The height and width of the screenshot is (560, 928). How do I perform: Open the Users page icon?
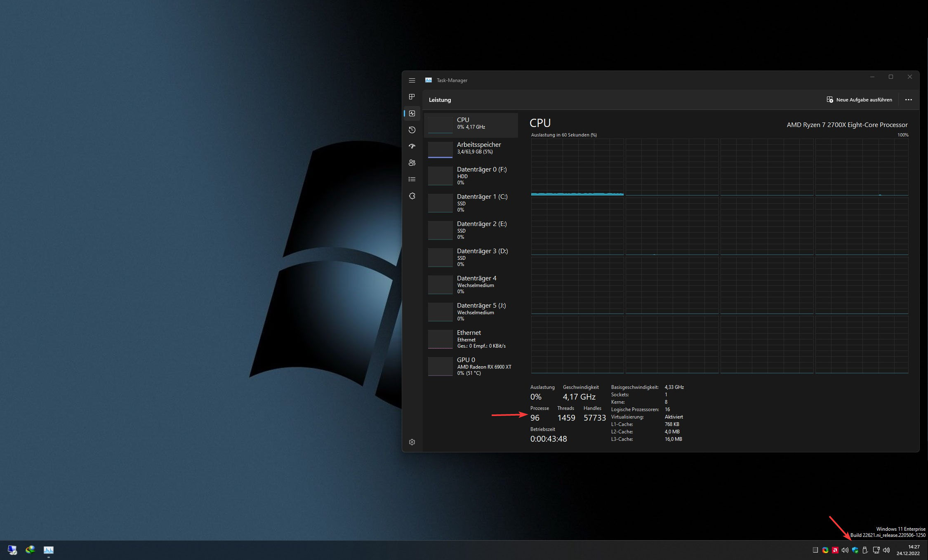(412, 163)
